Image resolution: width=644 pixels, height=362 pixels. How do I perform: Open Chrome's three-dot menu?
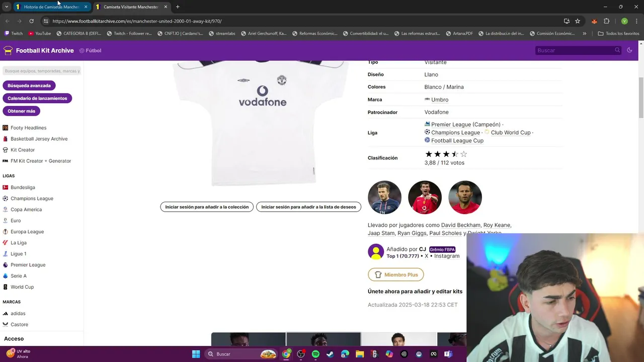tap(636, 21)
